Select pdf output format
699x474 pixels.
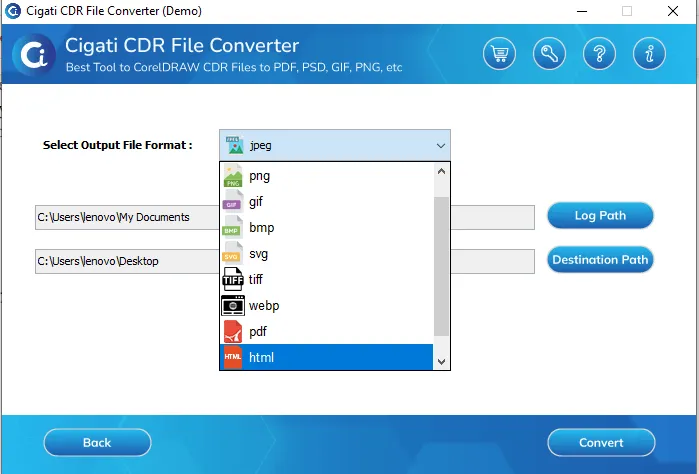[326, 331]
